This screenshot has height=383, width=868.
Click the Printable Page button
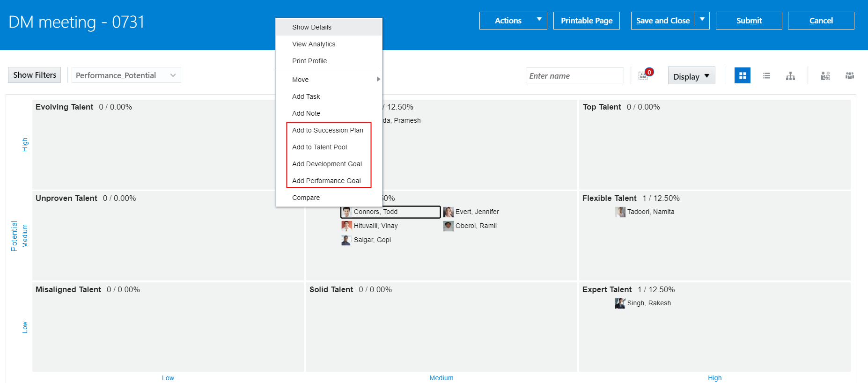click(x=587, y=21)
